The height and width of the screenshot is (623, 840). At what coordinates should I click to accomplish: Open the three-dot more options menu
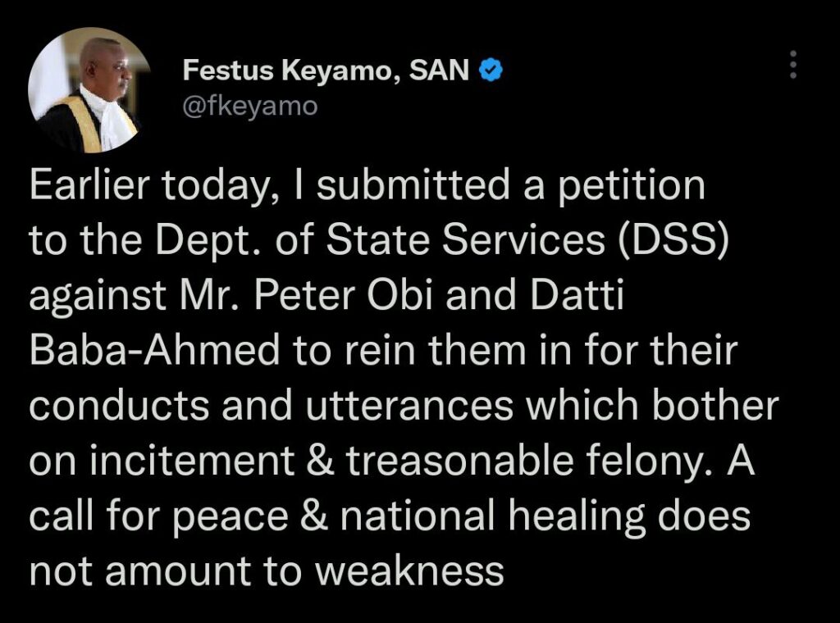point(793,65)
